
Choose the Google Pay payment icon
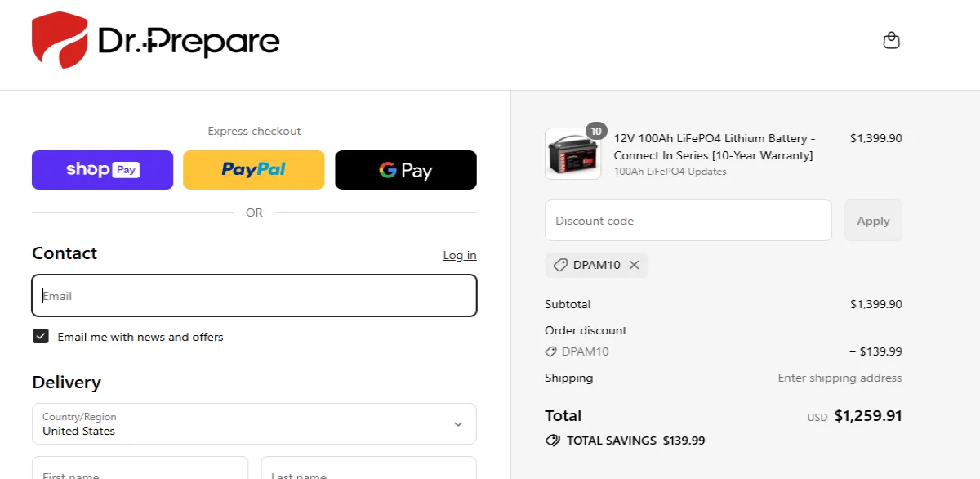pyautogui.click(x=405, y=170)
